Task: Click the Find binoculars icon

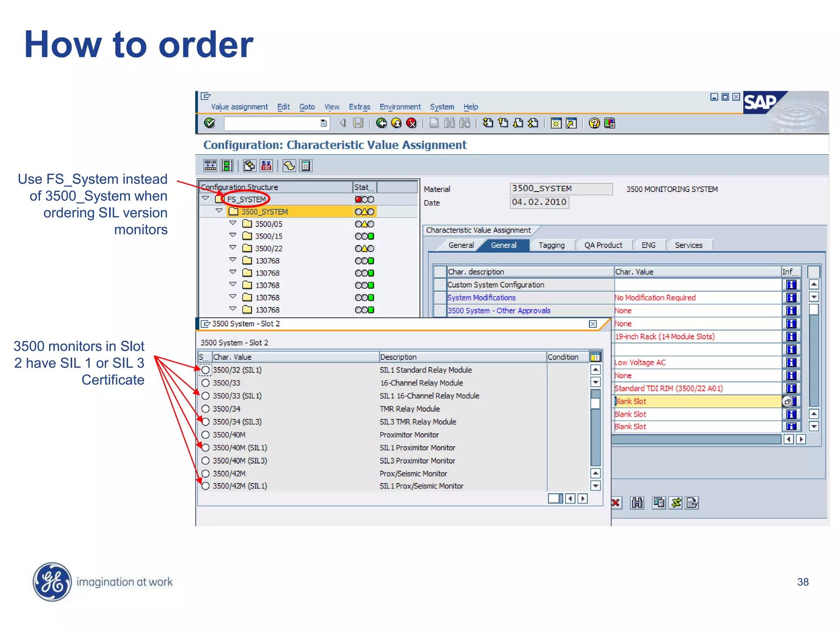Action: (449, 123)
